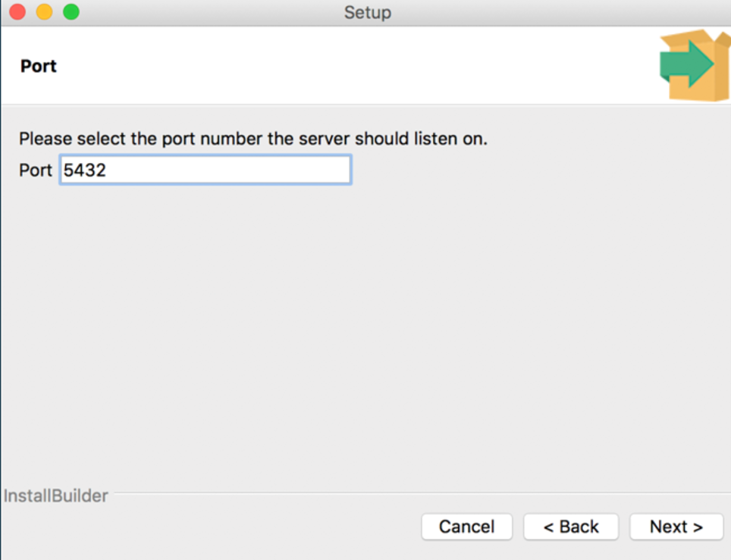The image size is (731, 560).
Task: Click the 5432 value in the field
Action: 85,170
